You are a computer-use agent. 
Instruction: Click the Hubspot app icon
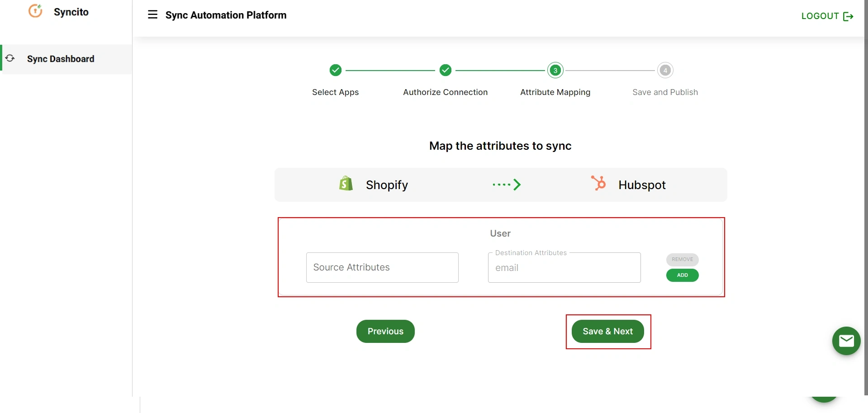click(598, 183)
